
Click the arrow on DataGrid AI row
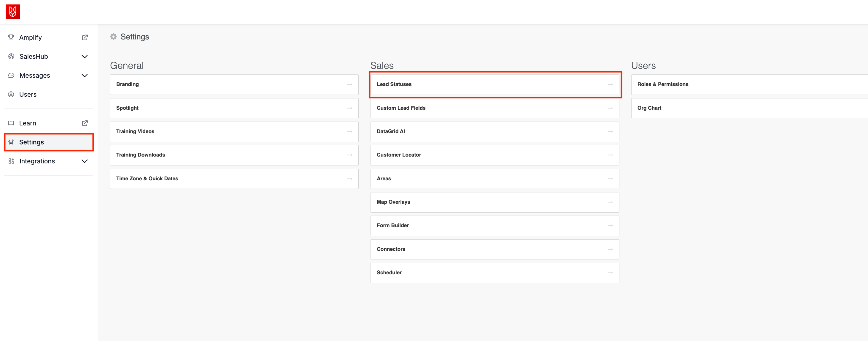pos(610,131)
